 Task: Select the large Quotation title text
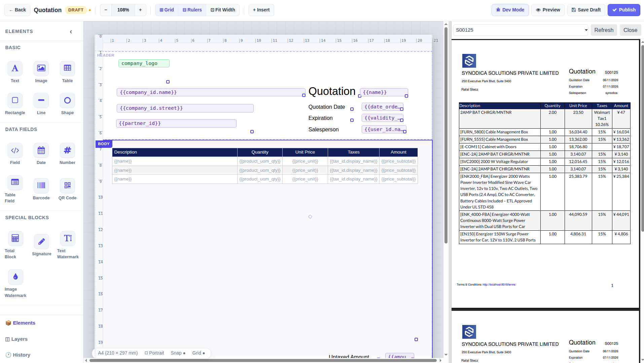coord(332,91)
